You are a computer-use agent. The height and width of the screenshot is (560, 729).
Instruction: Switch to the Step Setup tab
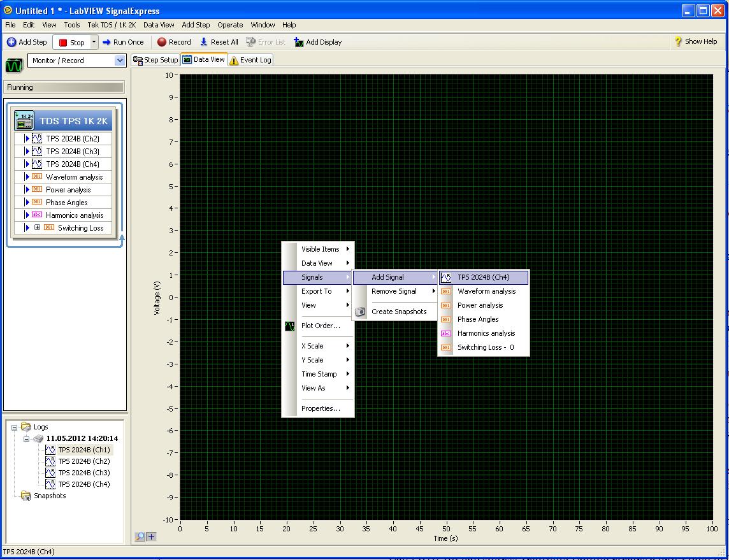(155, 60)
